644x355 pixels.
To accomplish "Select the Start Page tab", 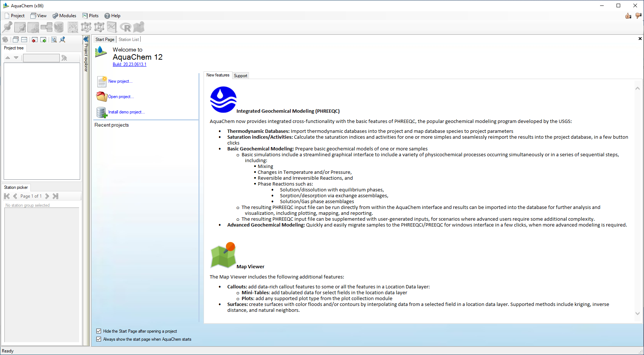I will coord(105,40).
